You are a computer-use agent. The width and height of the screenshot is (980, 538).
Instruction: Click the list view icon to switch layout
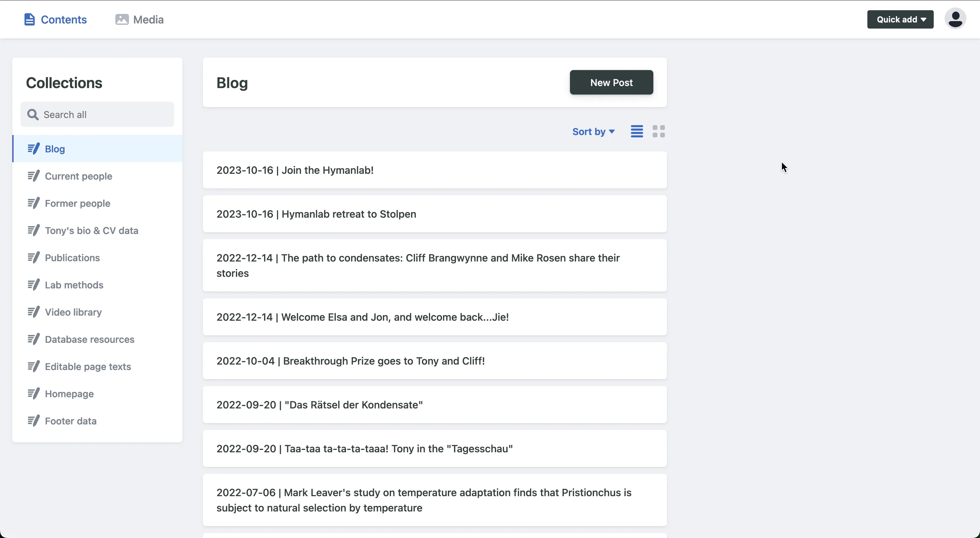click(x=637, y=131)
